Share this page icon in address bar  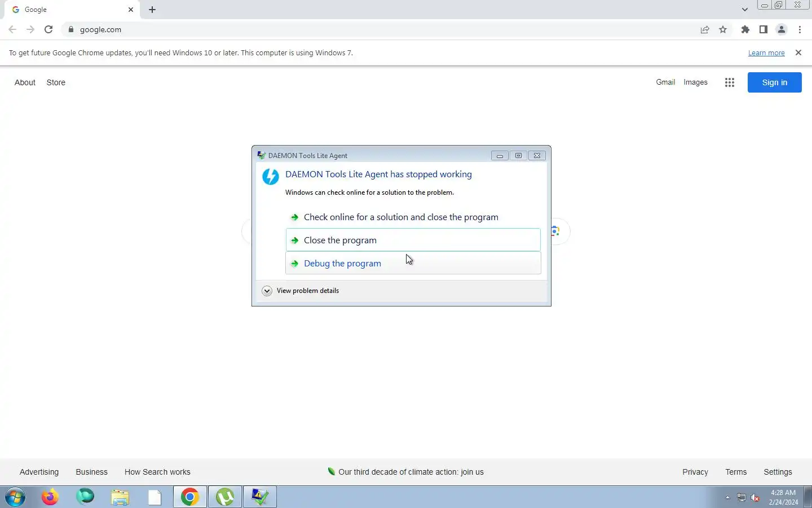coord(705,29)
